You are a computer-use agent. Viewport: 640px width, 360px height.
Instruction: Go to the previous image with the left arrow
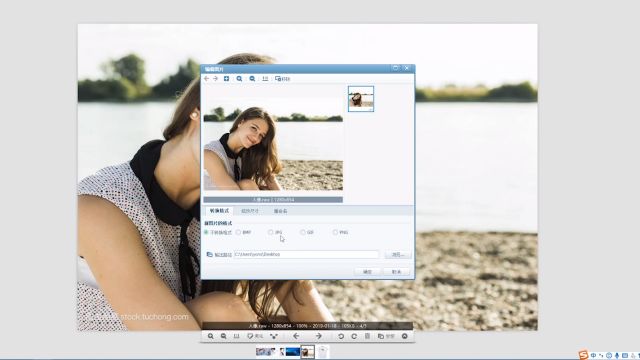pyautogui.click(x=296, y=336)
